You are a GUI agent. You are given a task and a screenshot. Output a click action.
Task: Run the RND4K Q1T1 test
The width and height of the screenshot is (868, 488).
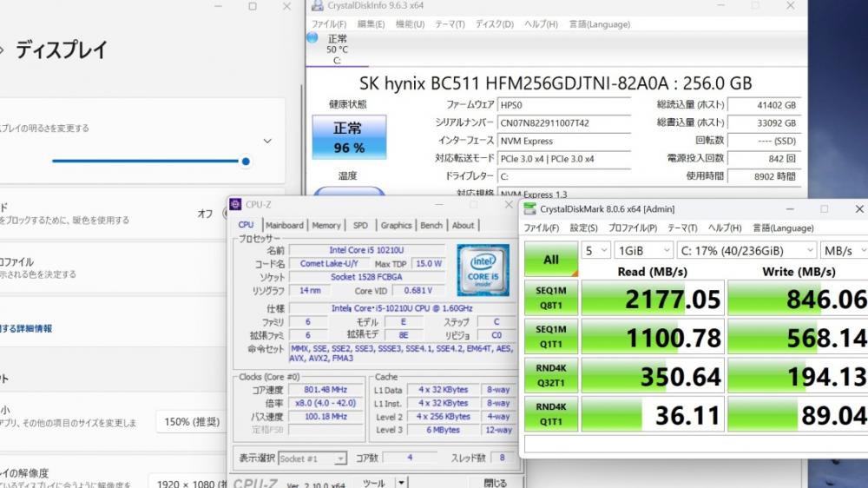click(551, 414)
